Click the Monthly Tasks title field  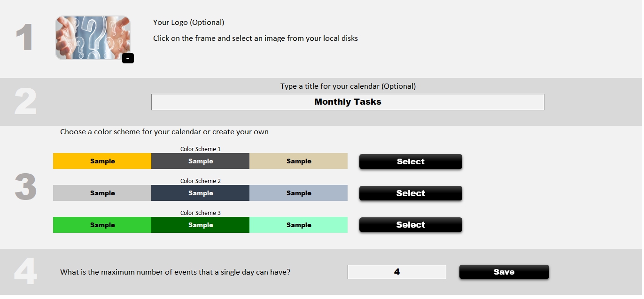coord(348,102)
